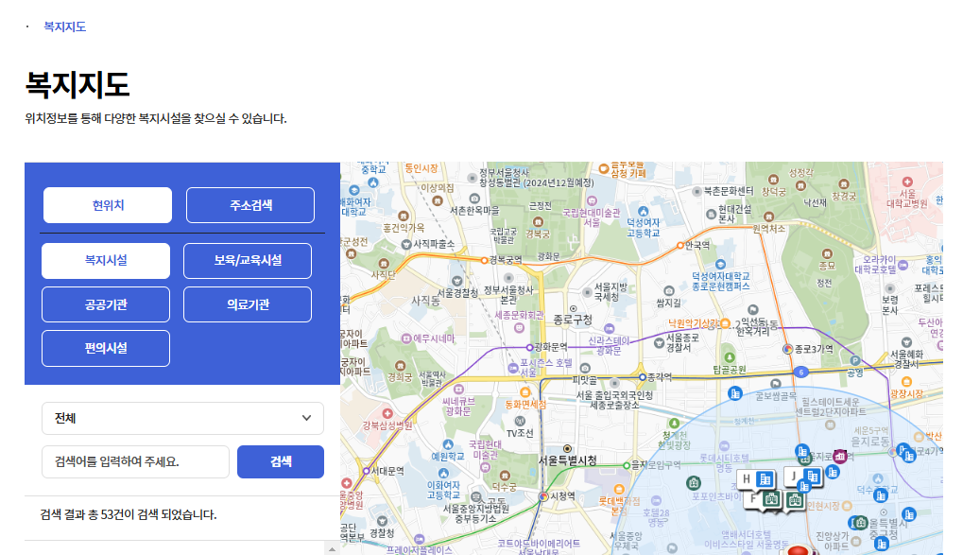Click the 북촌문화센터 map icon
Image resolution: width=980 pixels, height=555 pixels.
(697, 191)
